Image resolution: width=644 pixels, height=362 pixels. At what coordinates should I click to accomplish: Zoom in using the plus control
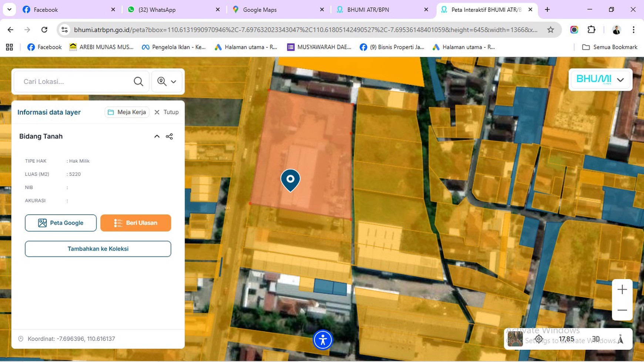pyautogui.click(x=622, y=289)
